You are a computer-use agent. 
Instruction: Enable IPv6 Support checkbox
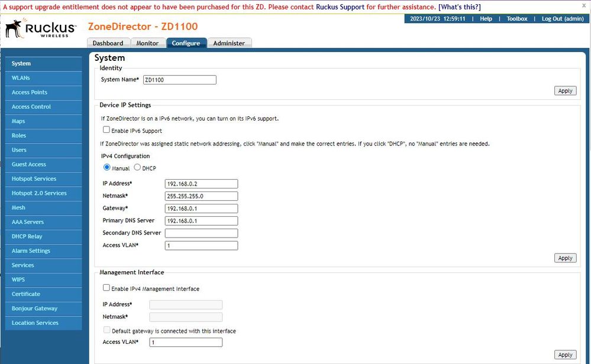point(106,130)
